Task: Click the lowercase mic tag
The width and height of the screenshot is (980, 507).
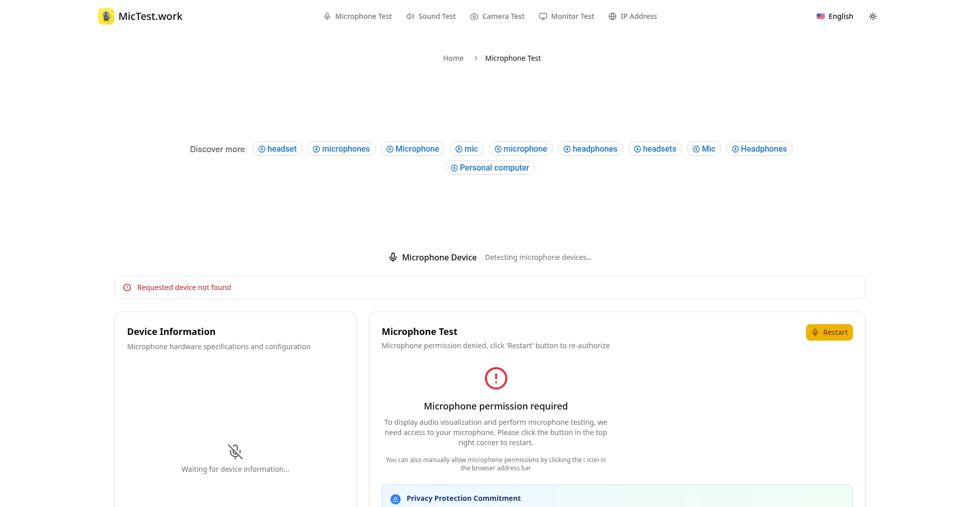Action: click(x=467, y=149)
